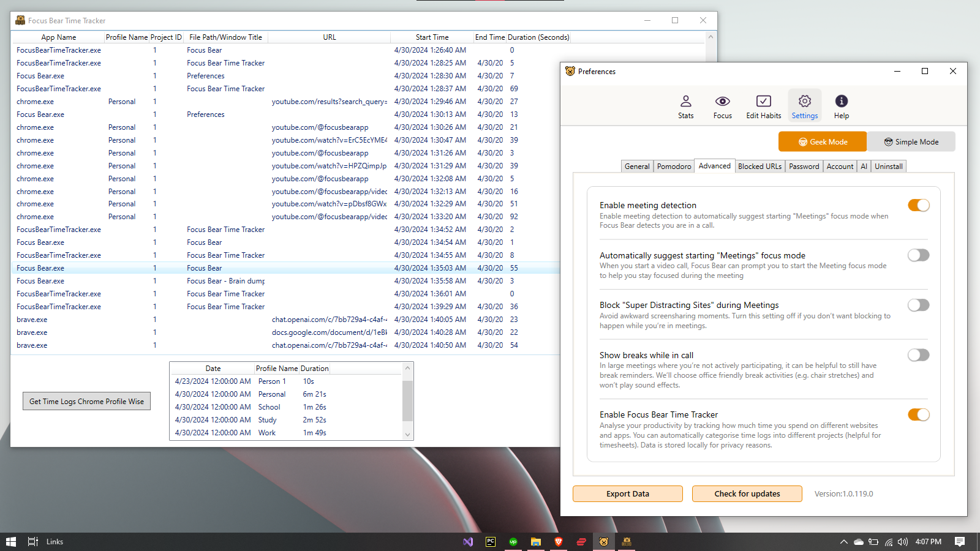Click scroll up arrow of time log table
This screenshot has width=980, height=551.
[710, 37]
